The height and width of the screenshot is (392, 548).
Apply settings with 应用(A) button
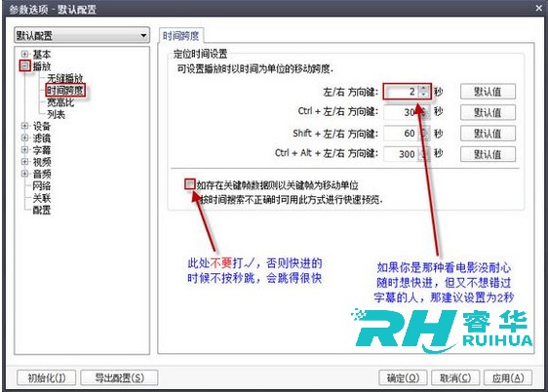point(508,377)
